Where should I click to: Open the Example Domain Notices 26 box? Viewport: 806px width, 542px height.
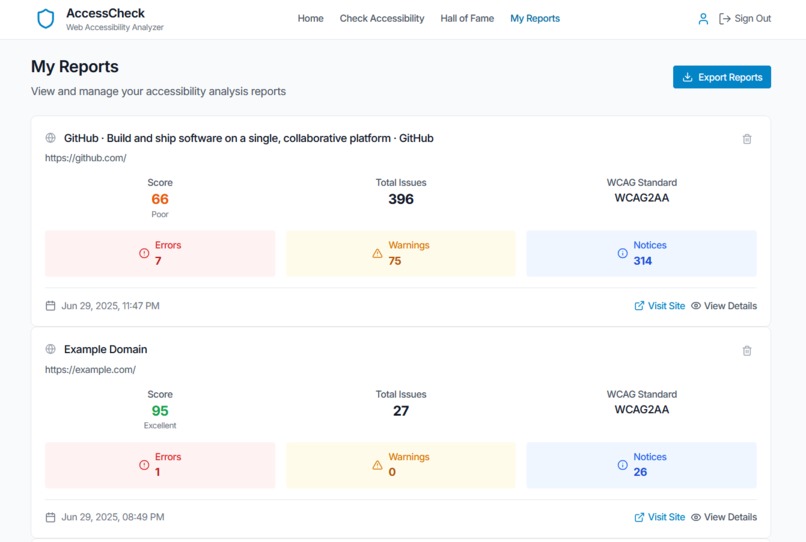(x=642, y=465)
